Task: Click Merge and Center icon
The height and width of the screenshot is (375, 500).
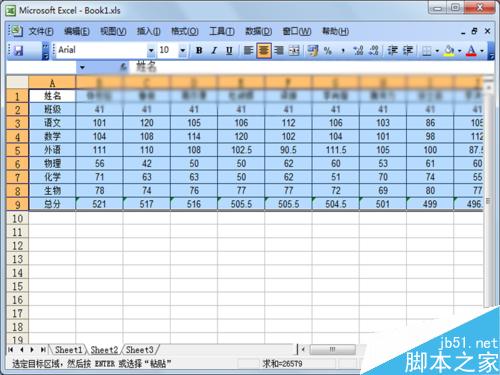Action: [x=294, y=50]
